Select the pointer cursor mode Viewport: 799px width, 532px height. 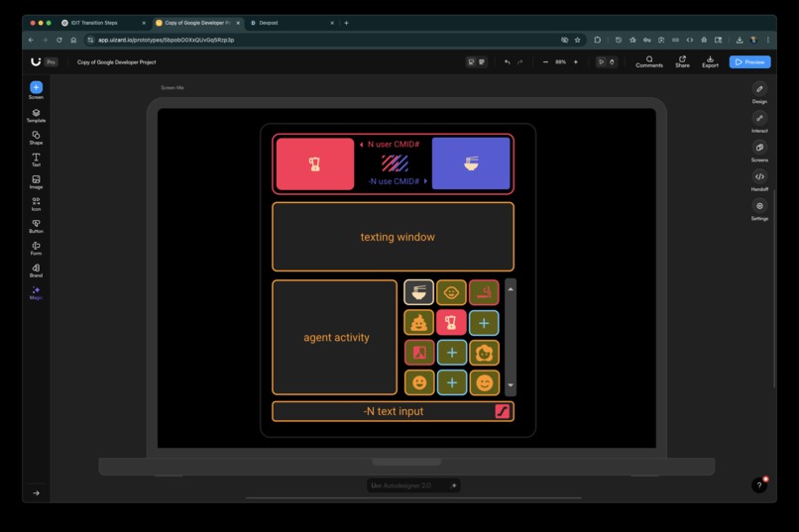point(601,62)
